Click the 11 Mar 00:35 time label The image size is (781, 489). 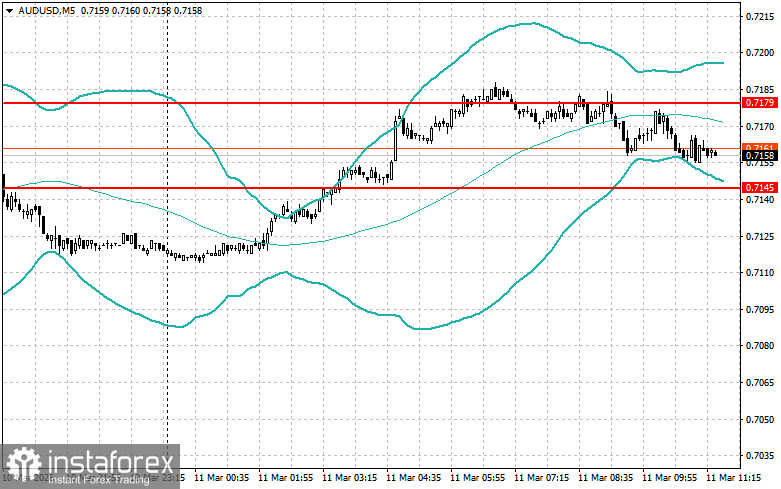coord(222,478)
